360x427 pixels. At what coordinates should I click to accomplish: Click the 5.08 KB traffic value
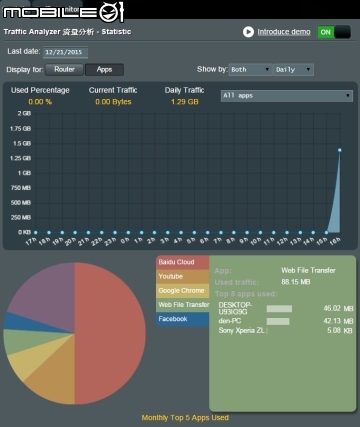[x=340, y=330]
